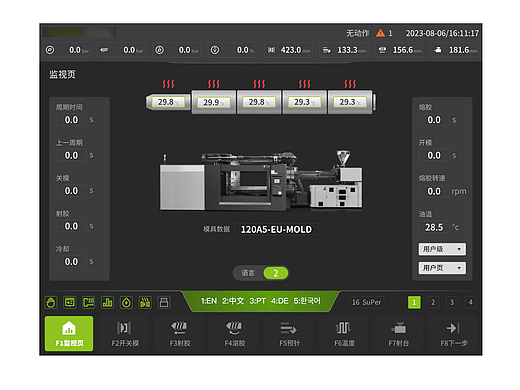The image size is (520, 390).
Task: Click the first green manual-mode icon in lower toolbar
Action: 51,302
